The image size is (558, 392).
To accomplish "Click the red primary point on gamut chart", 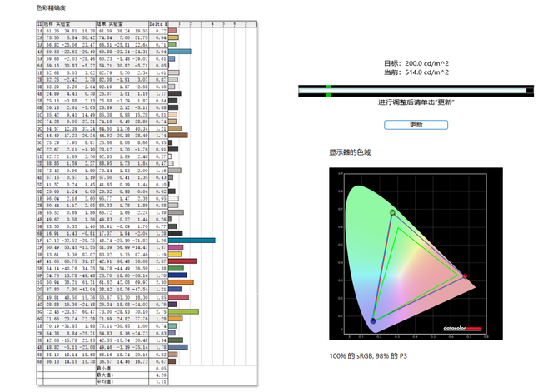I will 465,275.
